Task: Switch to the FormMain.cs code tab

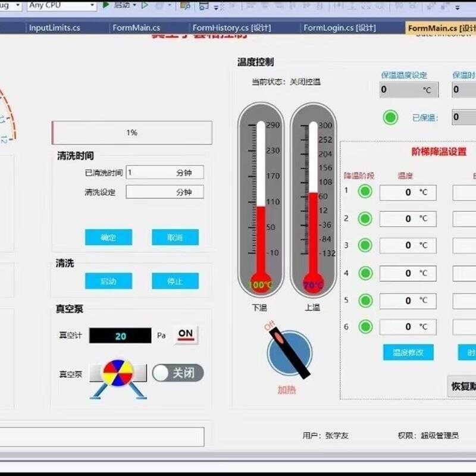Action: point(136,28)
